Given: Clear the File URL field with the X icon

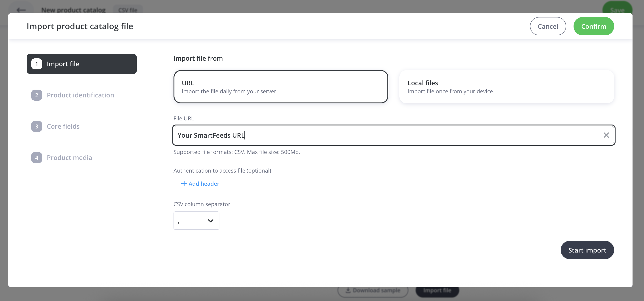Looking at the screenshot, I should point(606,135).
